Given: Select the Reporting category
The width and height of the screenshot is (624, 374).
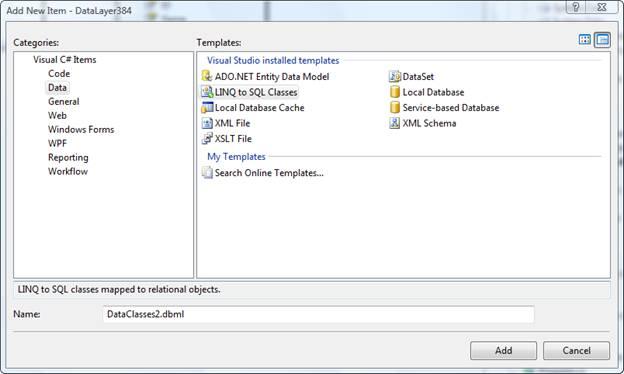Looking at the screenshot, I should coord(68,158).
